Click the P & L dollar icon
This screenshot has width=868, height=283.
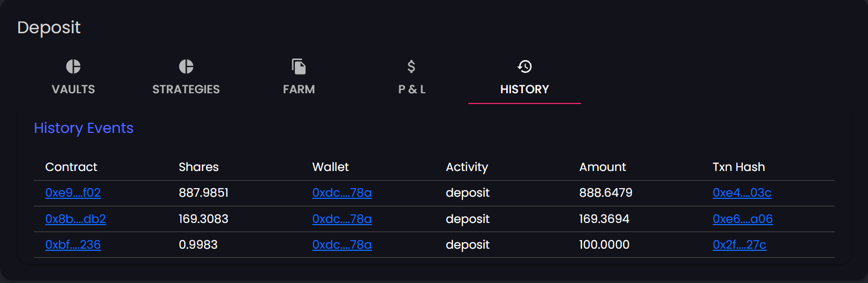tap(412, 66)
